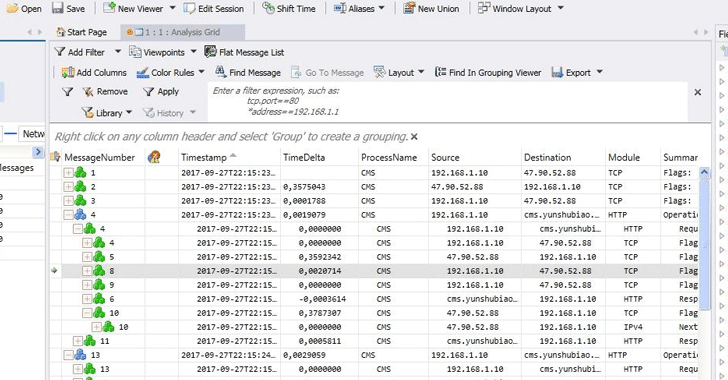
Task: Expand message row 9
Action: coord(87,285)
